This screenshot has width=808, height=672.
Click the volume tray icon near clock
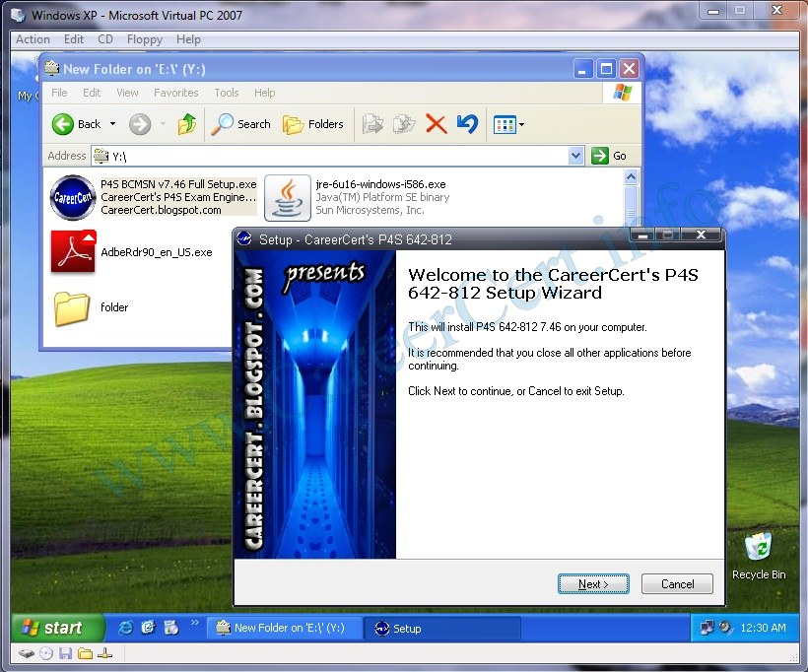pos(725,628)
